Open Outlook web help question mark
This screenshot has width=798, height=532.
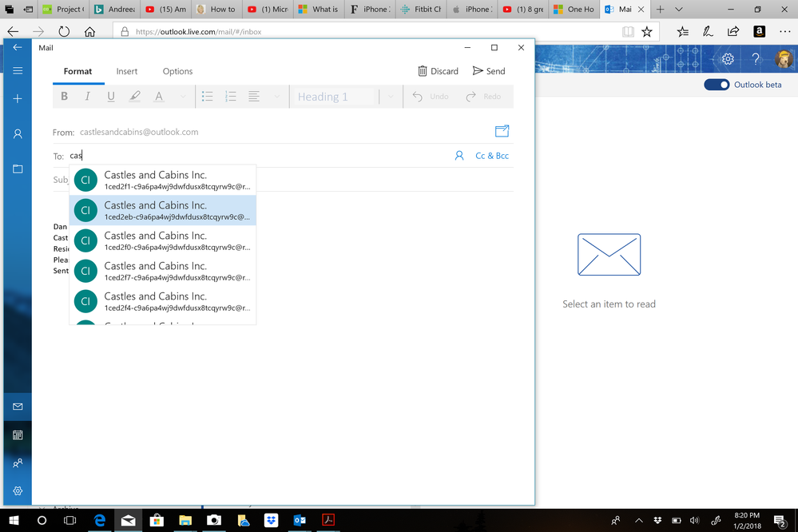(x=755, y=58)
